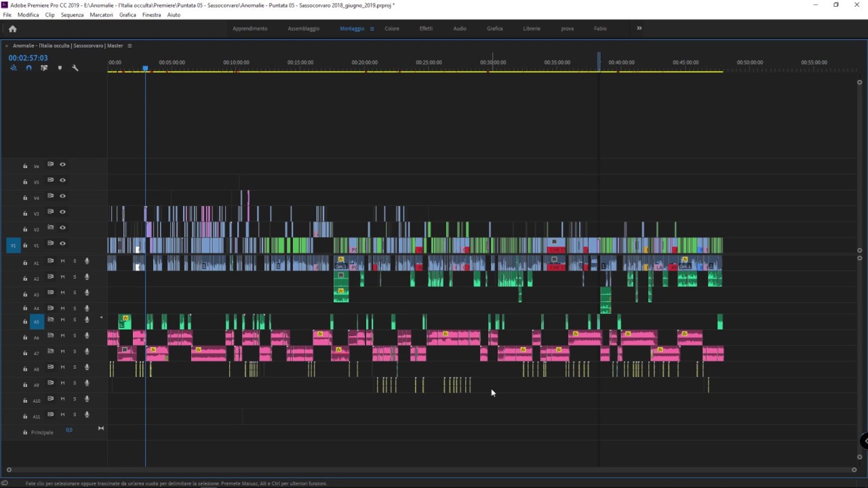This screenshot has width=868, height=488.
Task: Enable voice-over record on track A8
Action: tap(87, 367)
